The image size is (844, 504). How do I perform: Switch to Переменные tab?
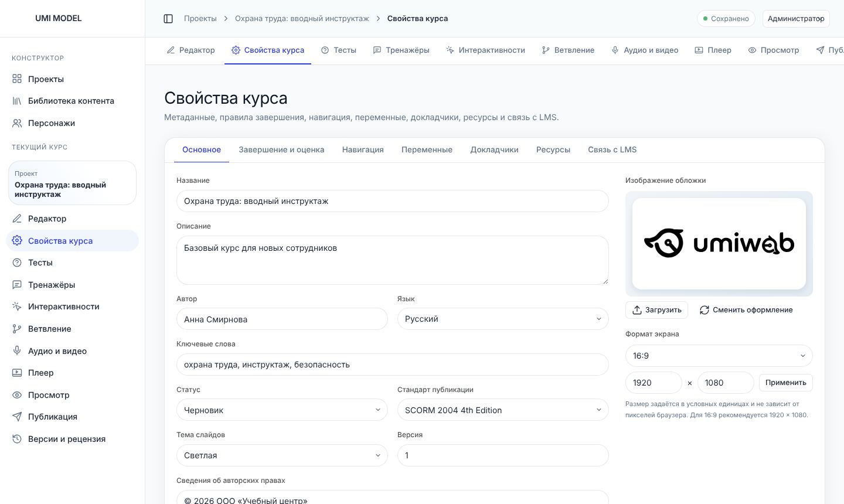427,150
